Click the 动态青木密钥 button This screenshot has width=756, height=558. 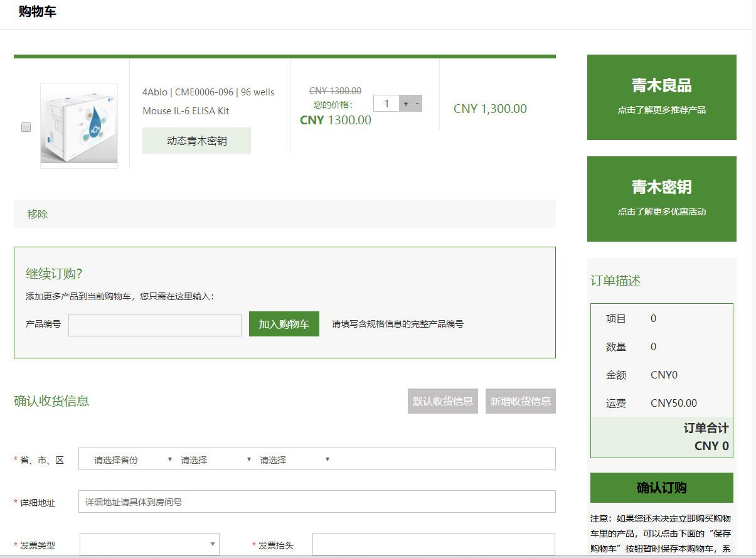pyautogui.click(x=196, y=141)
